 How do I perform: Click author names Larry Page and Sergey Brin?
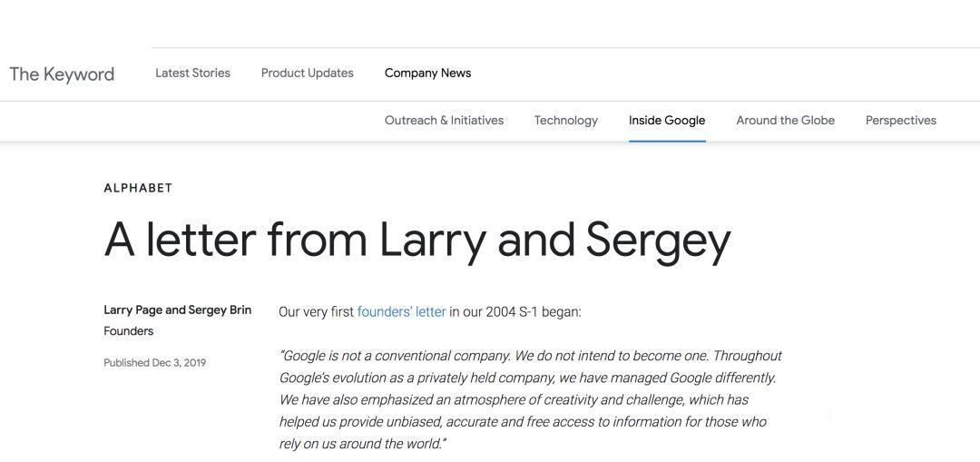point(177,310)
